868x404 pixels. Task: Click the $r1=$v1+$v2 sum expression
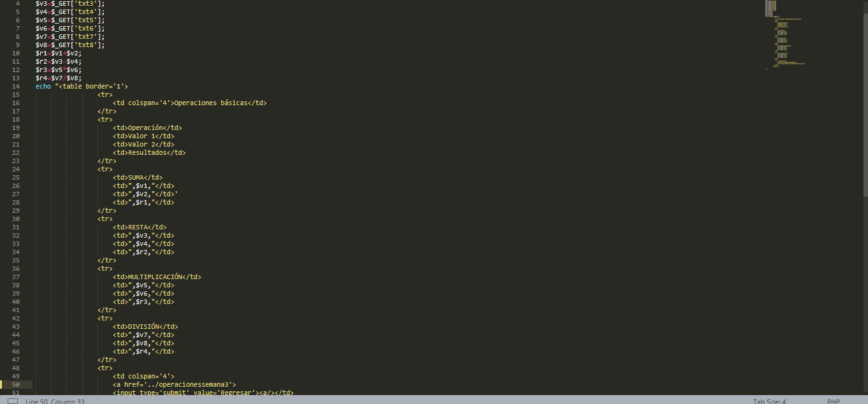coord(59,53)
